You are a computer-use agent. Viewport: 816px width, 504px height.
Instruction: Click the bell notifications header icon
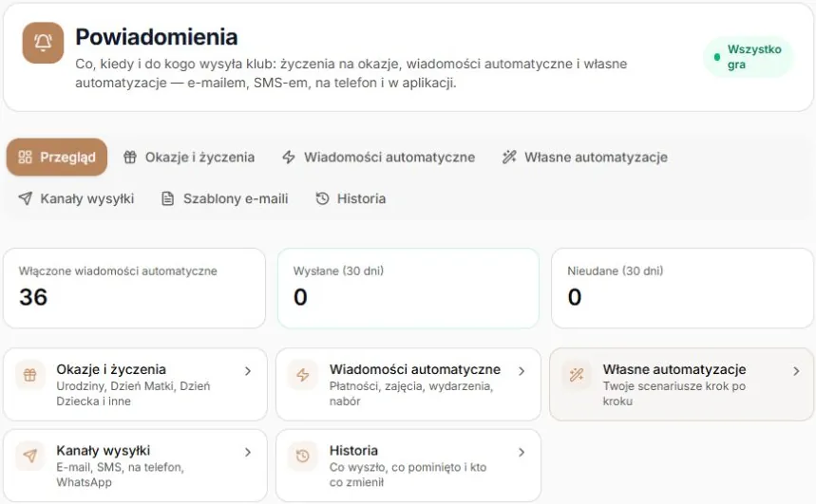[43, 43]
